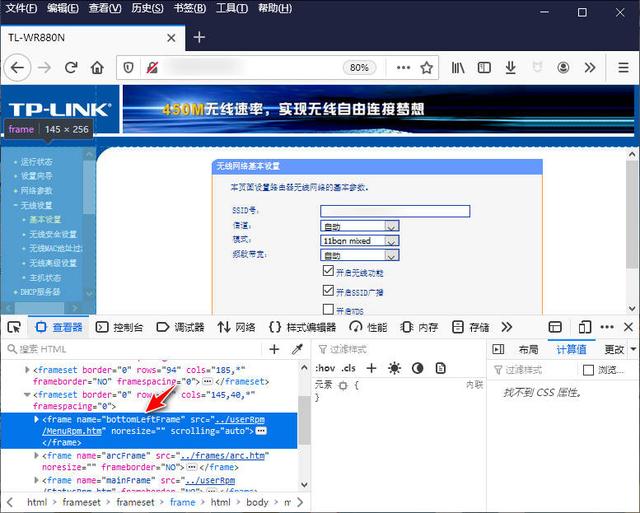Viewport: 640px width, 513px height.
Task: Toggle .cls class panel
Action: [348, 369]
